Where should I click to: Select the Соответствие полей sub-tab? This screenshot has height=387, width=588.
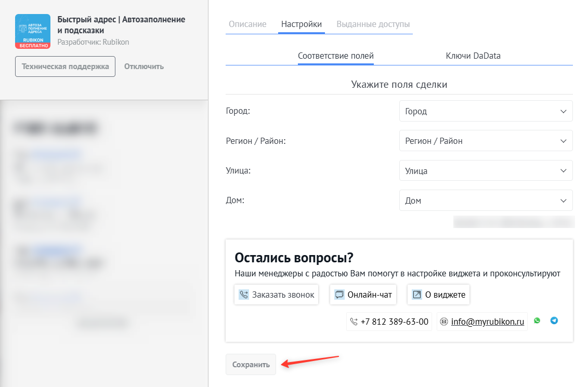tap(336, 56)
